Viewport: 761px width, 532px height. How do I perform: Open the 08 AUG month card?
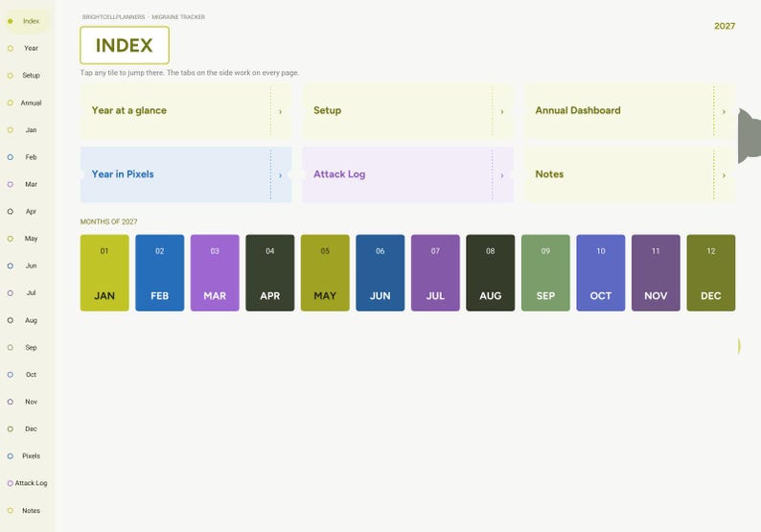pos(491,273)
